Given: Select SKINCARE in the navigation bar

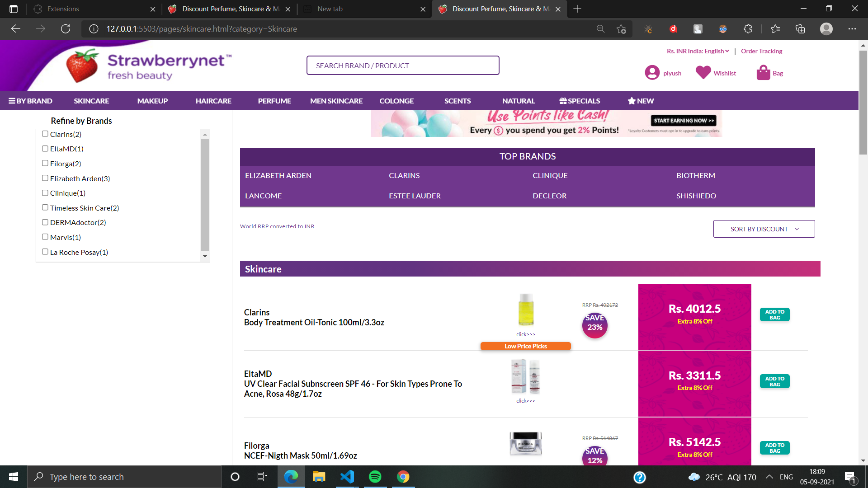Looking at the screenshot, I should click(x=91, y=101).
